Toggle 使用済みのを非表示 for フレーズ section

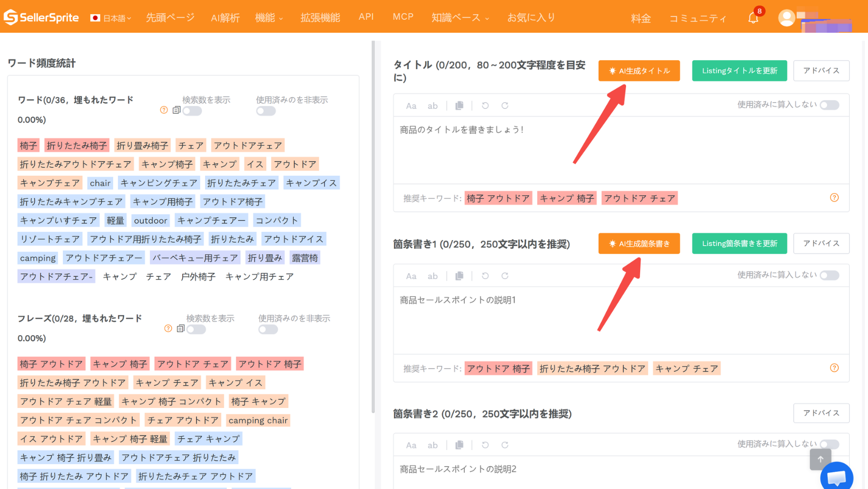click(x=268, y=329)
